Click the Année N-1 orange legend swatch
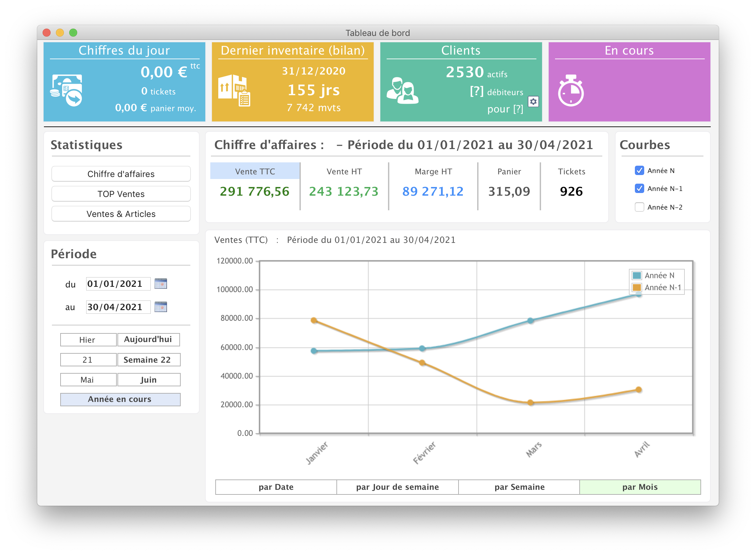Viewport: 756px width, 555px height. [x=637, y=287]
